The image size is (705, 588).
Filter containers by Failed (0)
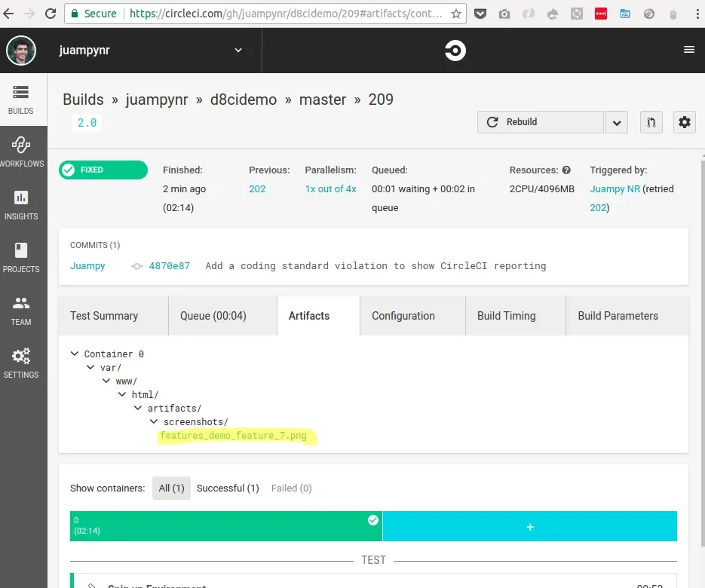pyautogui.click(x=291, y=488)
